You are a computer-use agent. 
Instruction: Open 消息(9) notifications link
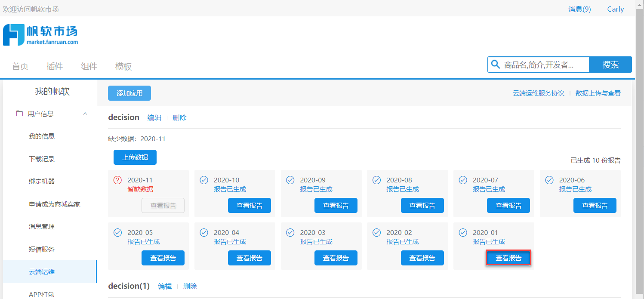(x=579, y=9)
